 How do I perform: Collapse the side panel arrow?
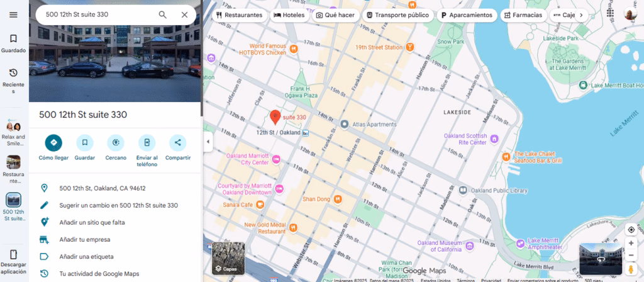coord(207,142)
